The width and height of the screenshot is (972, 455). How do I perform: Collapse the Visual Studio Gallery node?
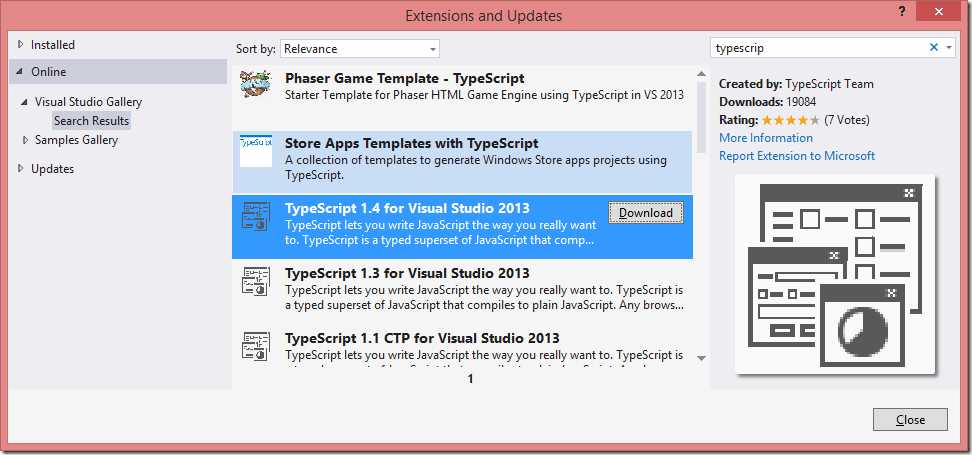pyautogui.click(x=25, y=102)
